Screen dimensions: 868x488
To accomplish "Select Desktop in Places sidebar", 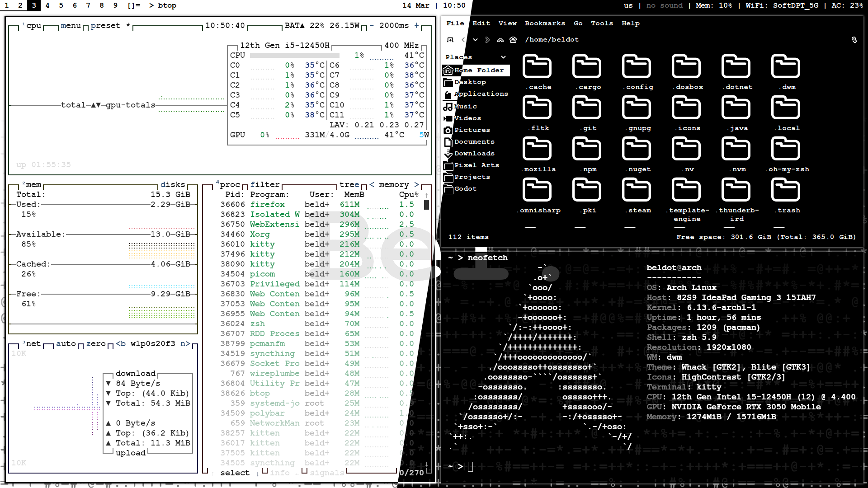I will [476, 82].
